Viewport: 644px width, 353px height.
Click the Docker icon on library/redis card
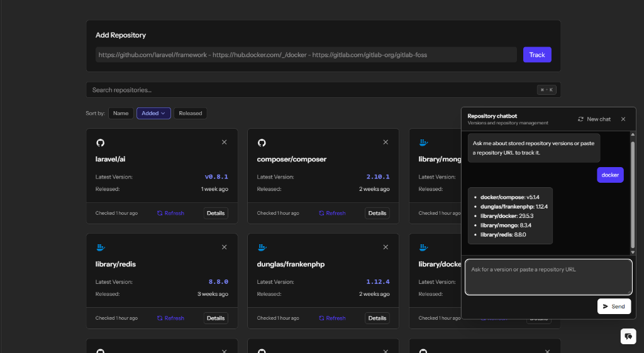[x=101, y=247]
